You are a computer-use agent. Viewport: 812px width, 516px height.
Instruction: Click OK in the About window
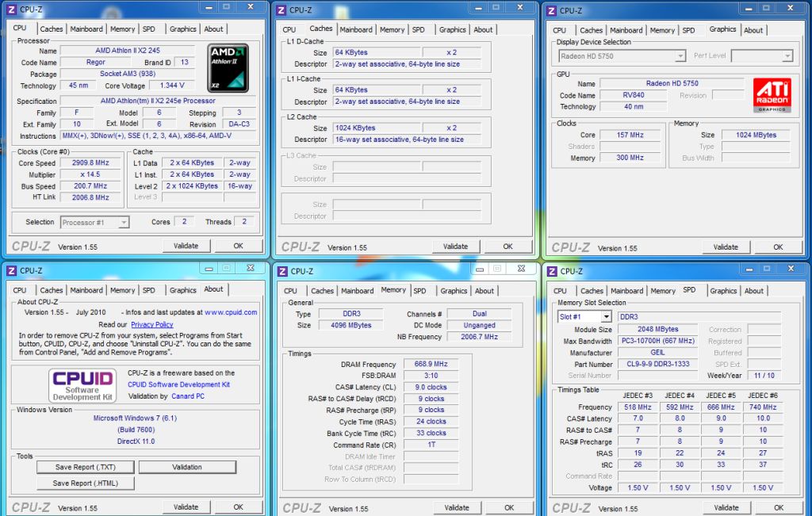(x=238, y=507)
